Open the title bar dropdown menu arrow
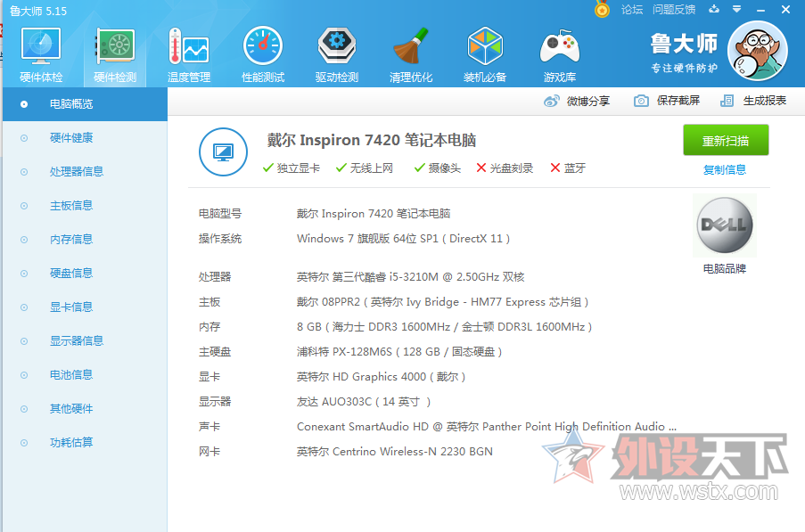Viewport: 805px width, 532px height. point(736,9)
